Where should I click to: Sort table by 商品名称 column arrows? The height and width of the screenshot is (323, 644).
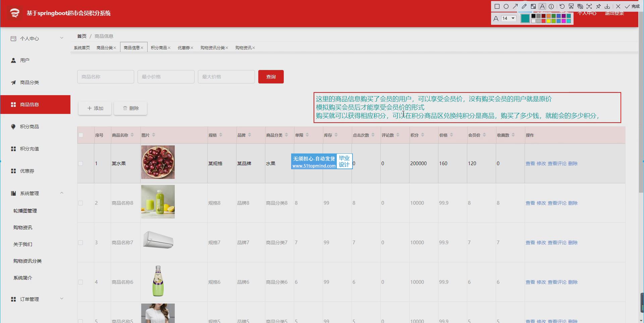coord(132,135)
